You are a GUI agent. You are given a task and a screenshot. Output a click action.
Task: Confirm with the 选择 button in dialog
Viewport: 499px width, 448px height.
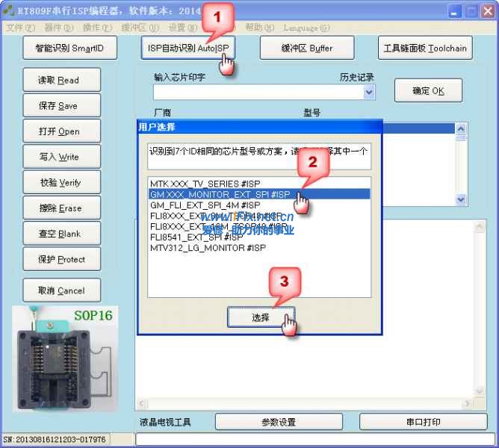click(x=260, y=317)
